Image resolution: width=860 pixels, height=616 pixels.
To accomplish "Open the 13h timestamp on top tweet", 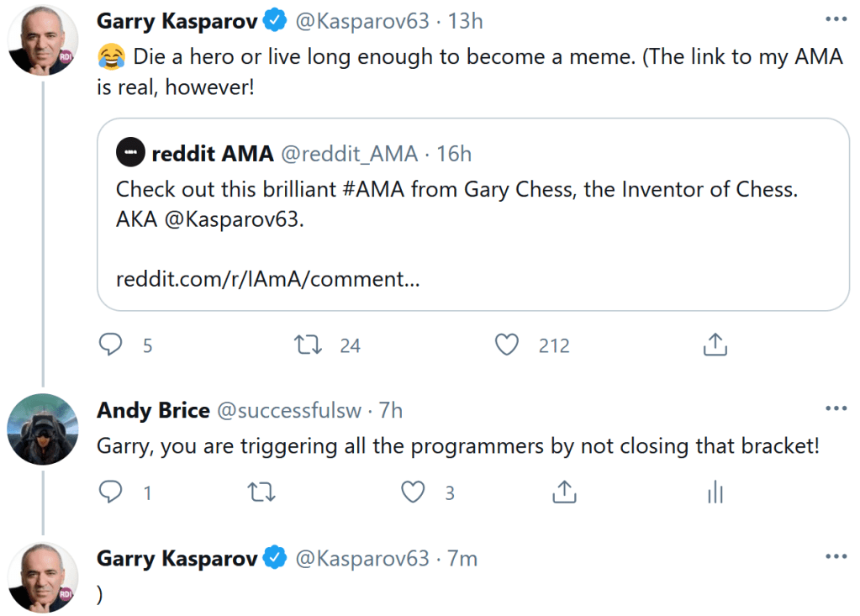I will pos(465,20).
